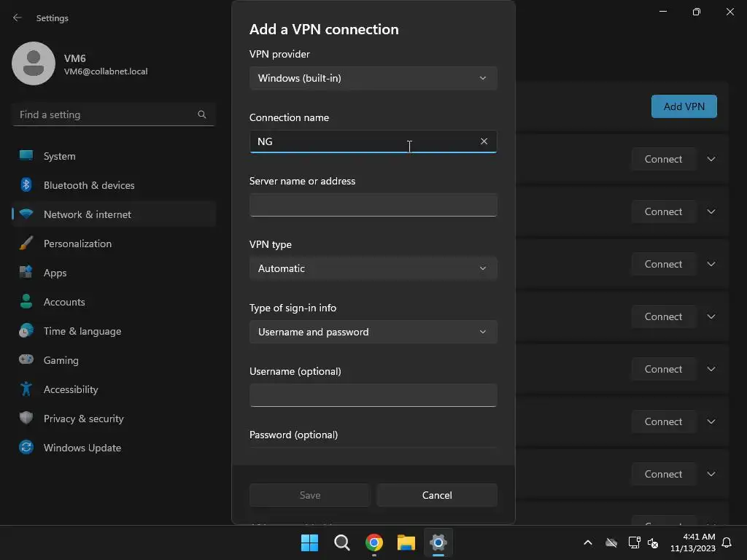Viewport: 747px width, 560px height.
Task: Click the Server name or address field
Action: pyautogui.click(x=373, y=205)
